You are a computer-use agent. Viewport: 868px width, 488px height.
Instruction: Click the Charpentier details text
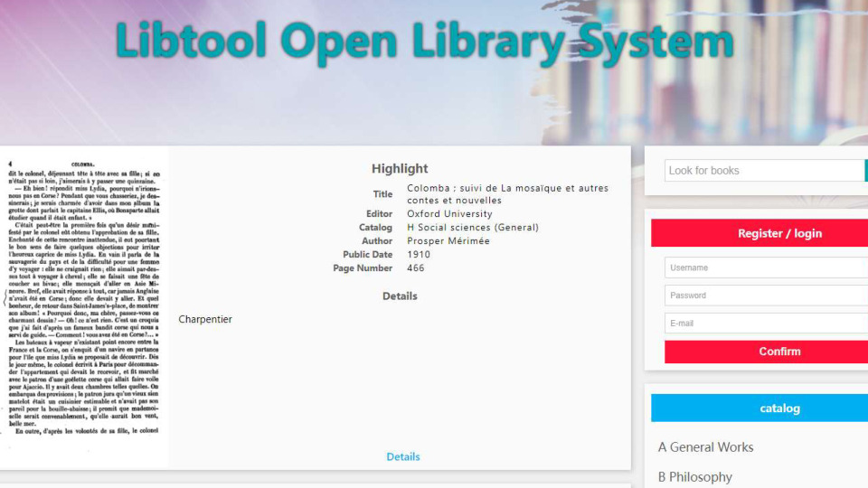coord(205,319)
